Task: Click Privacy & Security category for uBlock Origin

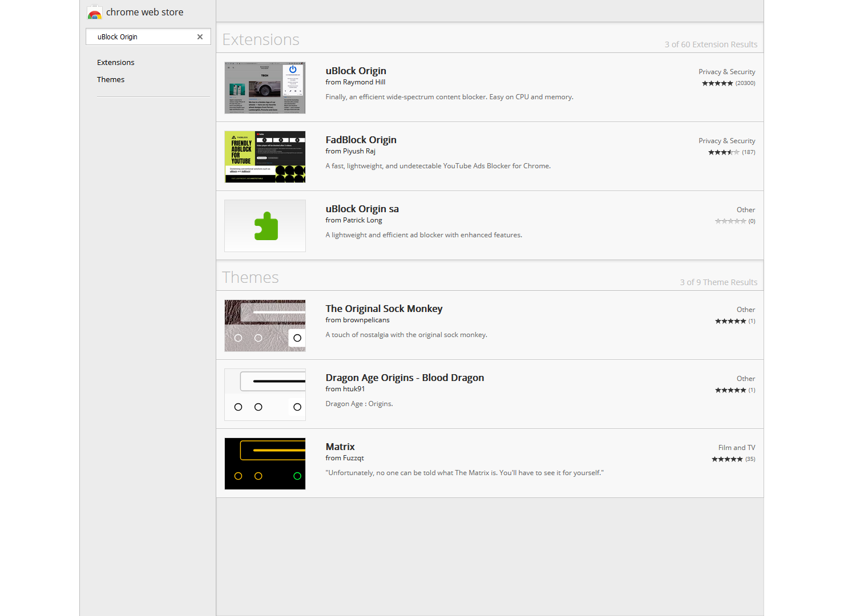Action: (727, 72)
